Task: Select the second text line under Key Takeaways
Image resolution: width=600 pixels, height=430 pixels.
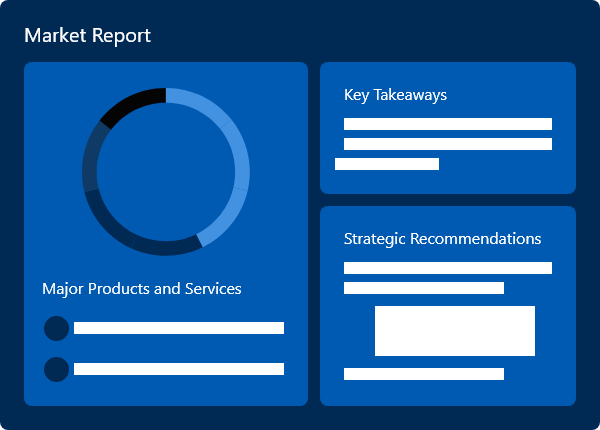Action: (448, 144)
